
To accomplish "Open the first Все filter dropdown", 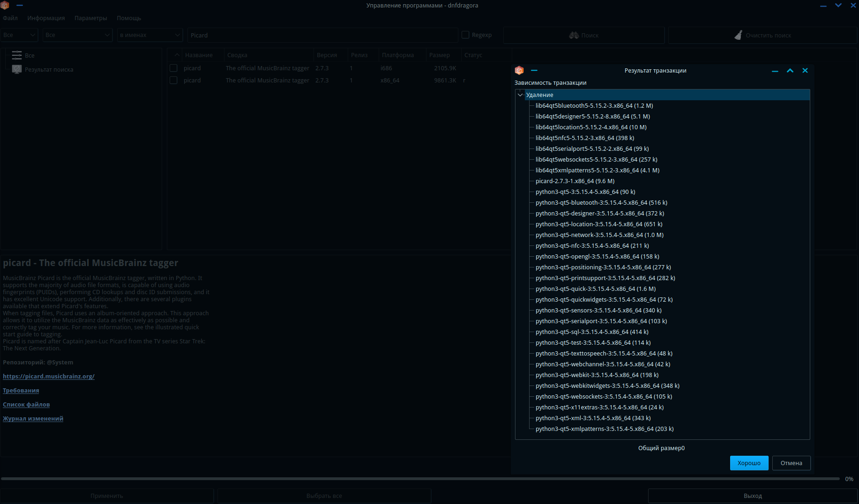I will tap(19, 35).
